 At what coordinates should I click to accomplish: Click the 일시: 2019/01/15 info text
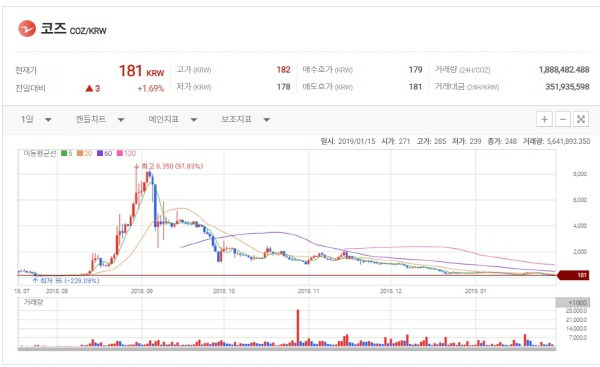click(x=348, y=141)
